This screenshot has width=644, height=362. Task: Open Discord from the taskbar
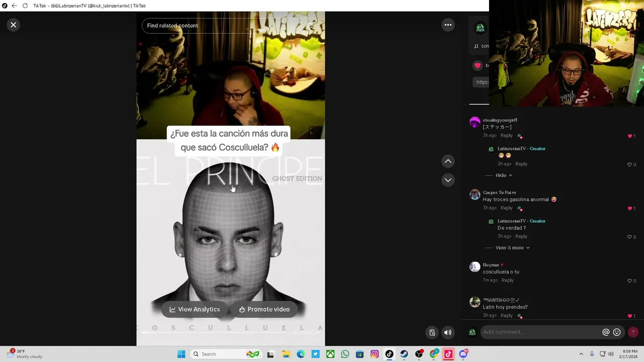tap(463, 354)
